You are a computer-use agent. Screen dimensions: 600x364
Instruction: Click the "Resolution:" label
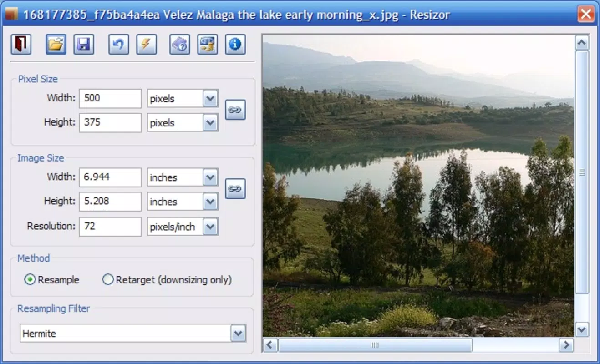coord(51,226)
